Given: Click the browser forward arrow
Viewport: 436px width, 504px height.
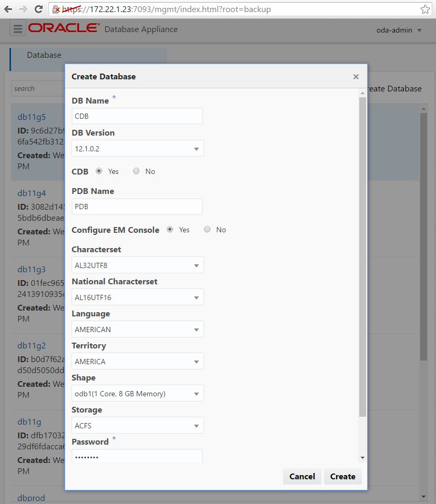Looking at the screenshot, I should pos(23,9).
